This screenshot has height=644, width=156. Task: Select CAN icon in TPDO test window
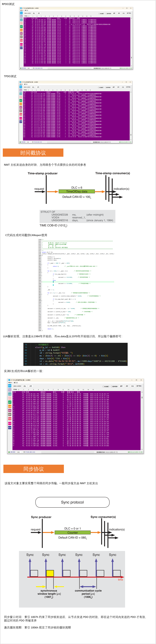tap(21, 104)
